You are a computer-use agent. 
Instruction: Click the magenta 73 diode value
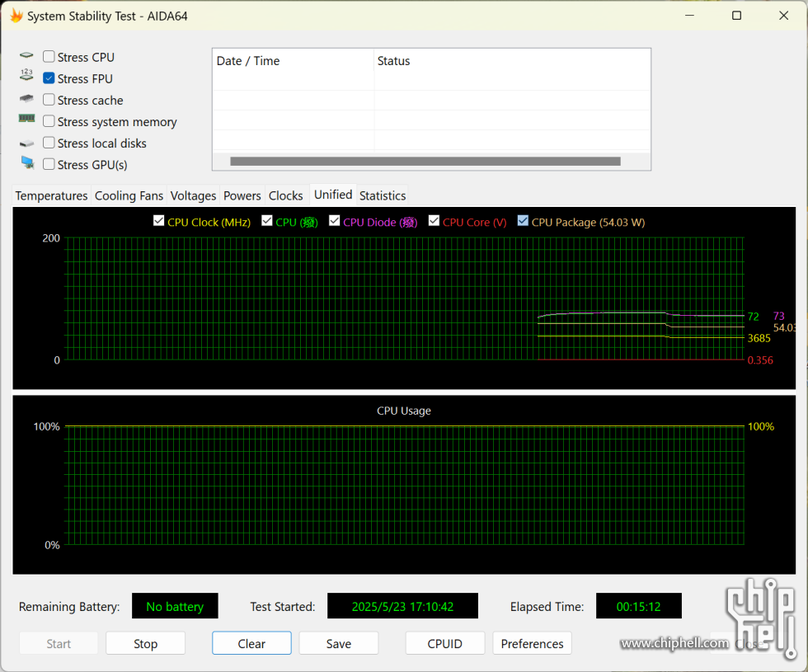[x=778, y=316]
